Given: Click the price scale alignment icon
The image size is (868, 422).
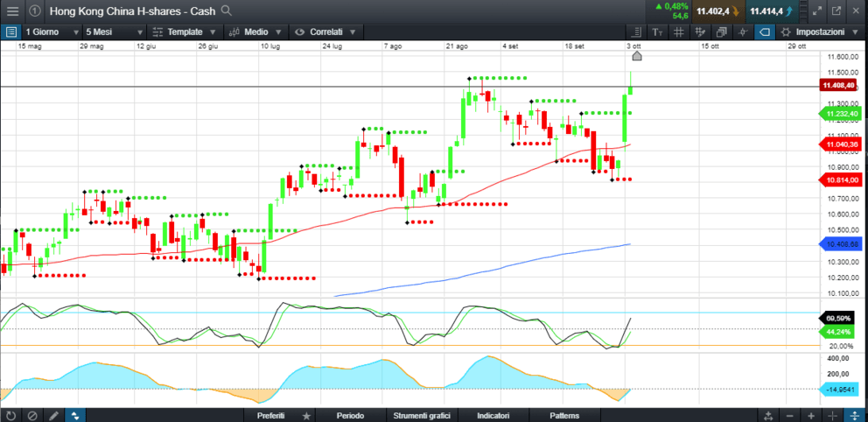Looking at the screenshot, I should 637,32.
